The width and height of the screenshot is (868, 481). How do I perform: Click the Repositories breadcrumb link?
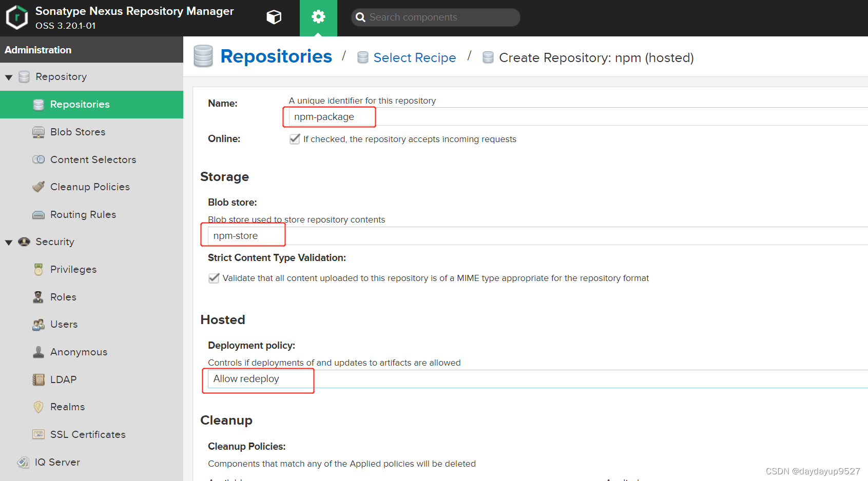point(276,56)
